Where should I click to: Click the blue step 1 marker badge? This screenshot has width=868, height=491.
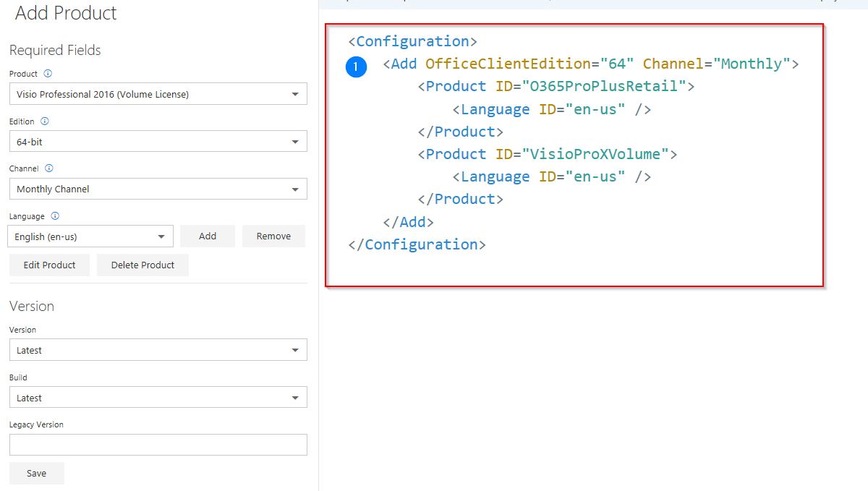click(x=356, y=67)
